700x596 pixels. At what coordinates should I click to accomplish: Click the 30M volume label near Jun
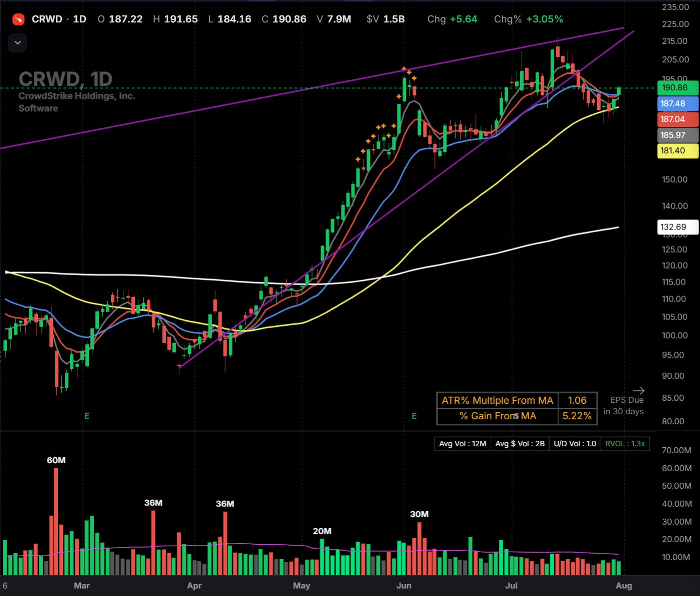tap(419, 514)
